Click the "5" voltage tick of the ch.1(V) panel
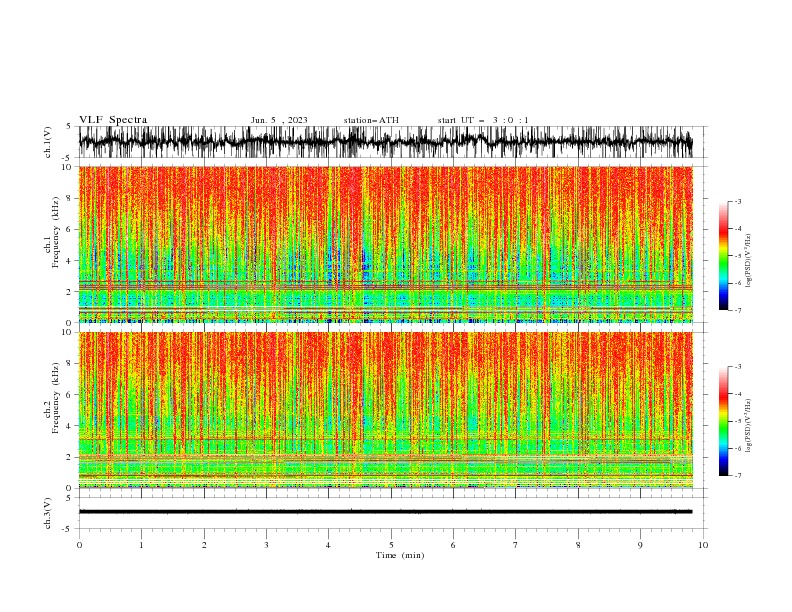 click(69, 127)
